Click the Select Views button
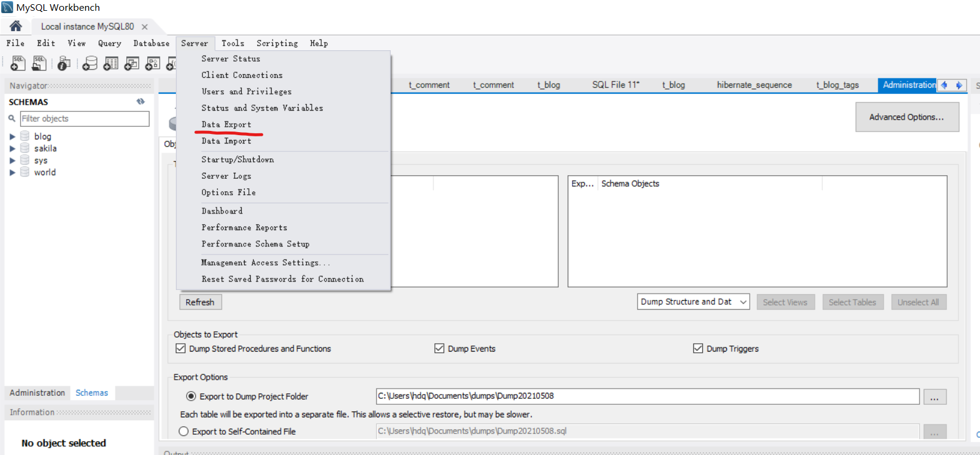The image size is (980, 455). point(785,302)
